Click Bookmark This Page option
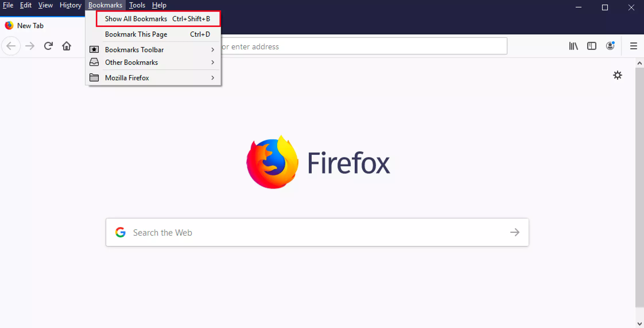Viewport: 644px width, 328px height. (136, 34)
